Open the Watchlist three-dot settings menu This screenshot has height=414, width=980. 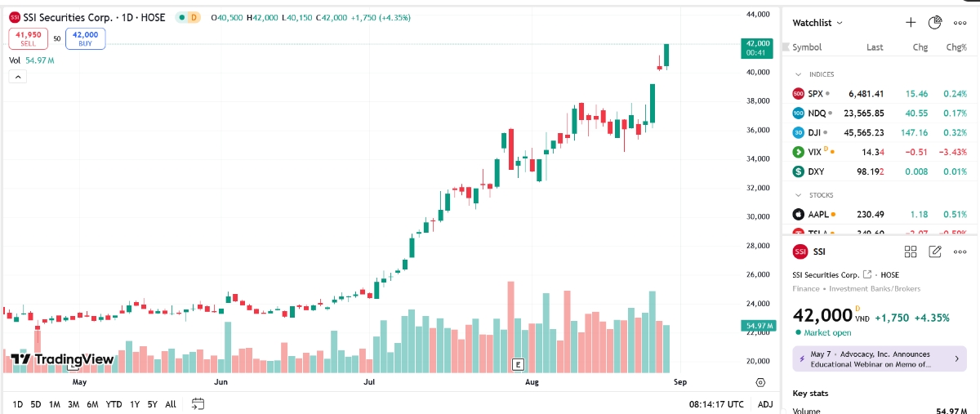(x=960, y=23)
